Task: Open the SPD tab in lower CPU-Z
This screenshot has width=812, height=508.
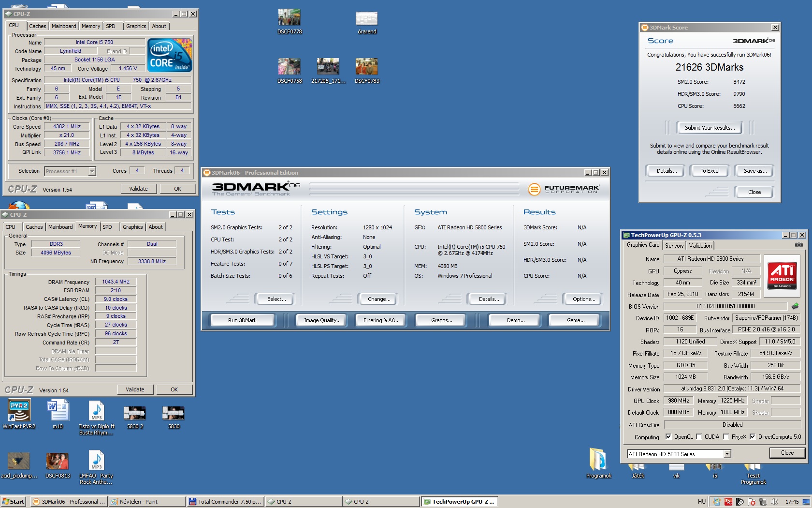Action: (x=107, y=227)
